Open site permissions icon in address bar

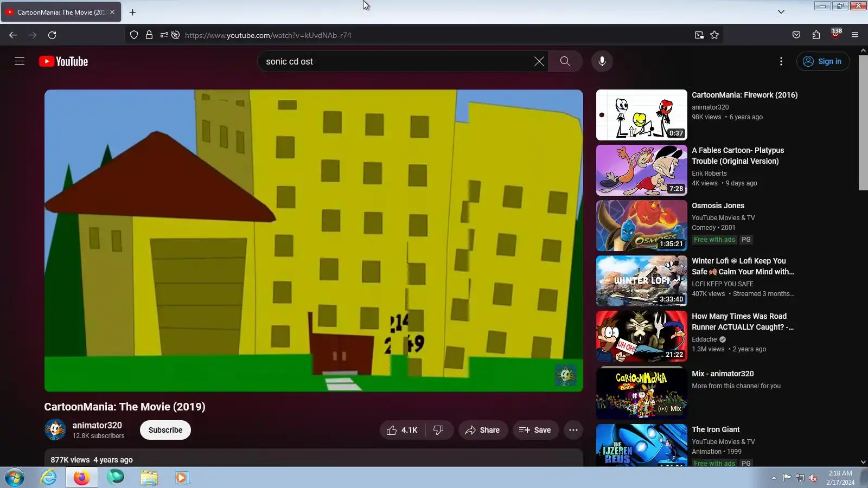pos(164,35)
